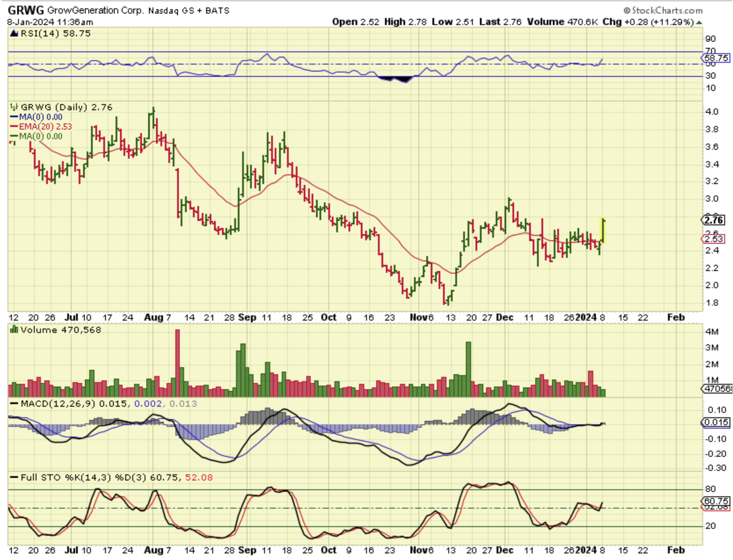Click the RSI(14) 58.75 label

(55, 33)
